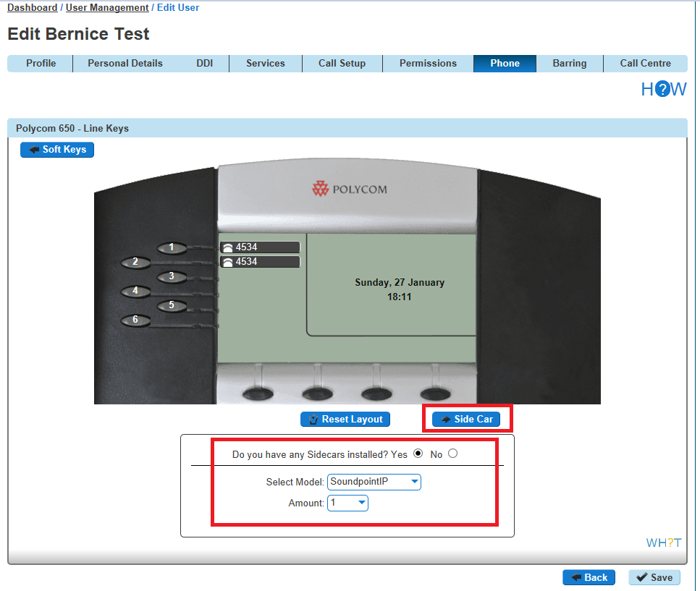This screenshot has width=700, height=591.
Task: Go to the Permissions tab
Action: 428,64
